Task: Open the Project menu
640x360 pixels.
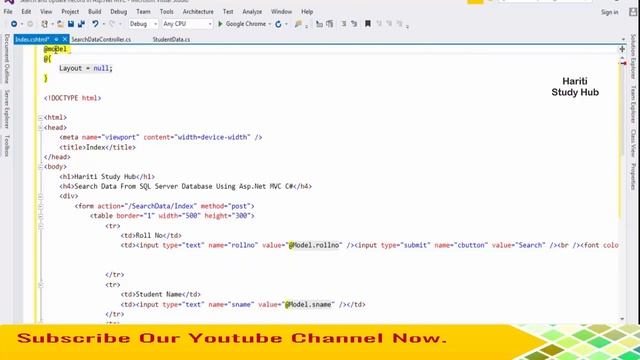Action: [70, 12]
